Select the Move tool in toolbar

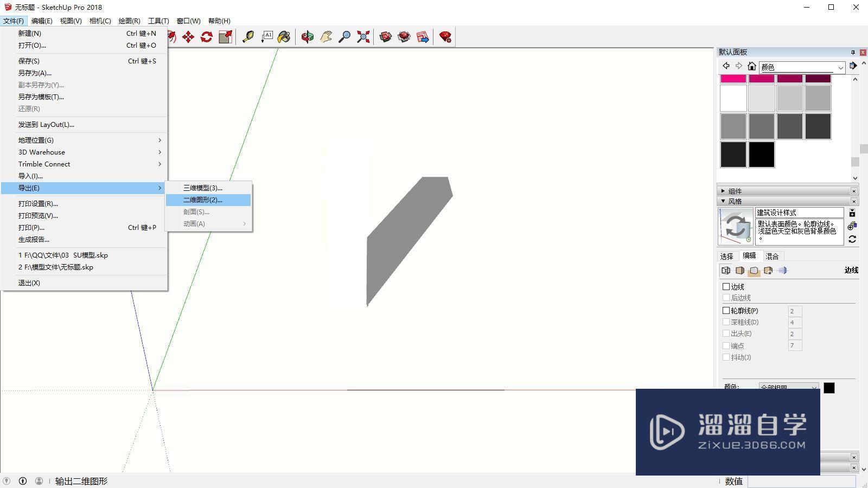click(188, 37)
